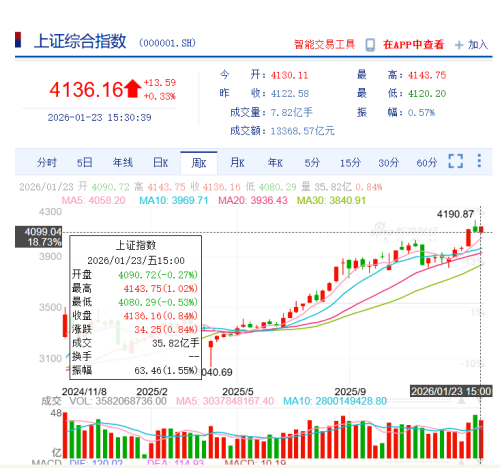Click the 2024/11/8 date axis label
The image size is (500, 468).
84,391
